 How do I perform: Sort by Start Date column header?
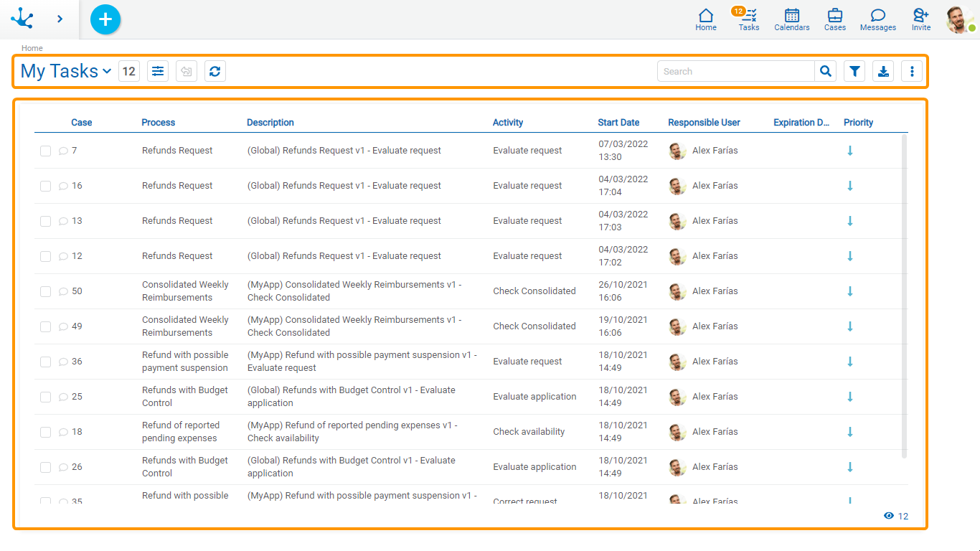pos(618,123)
